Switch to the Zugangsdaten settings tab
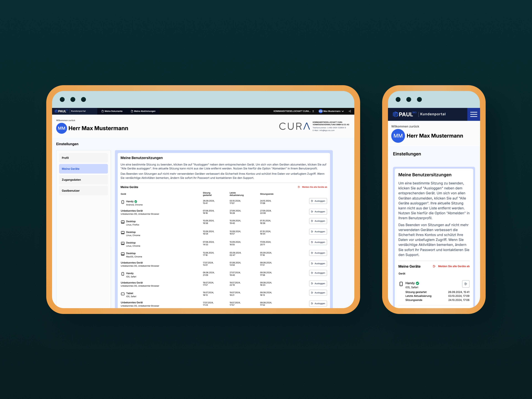Viewport: 532px width, 399px height. [x=83, y=180]
